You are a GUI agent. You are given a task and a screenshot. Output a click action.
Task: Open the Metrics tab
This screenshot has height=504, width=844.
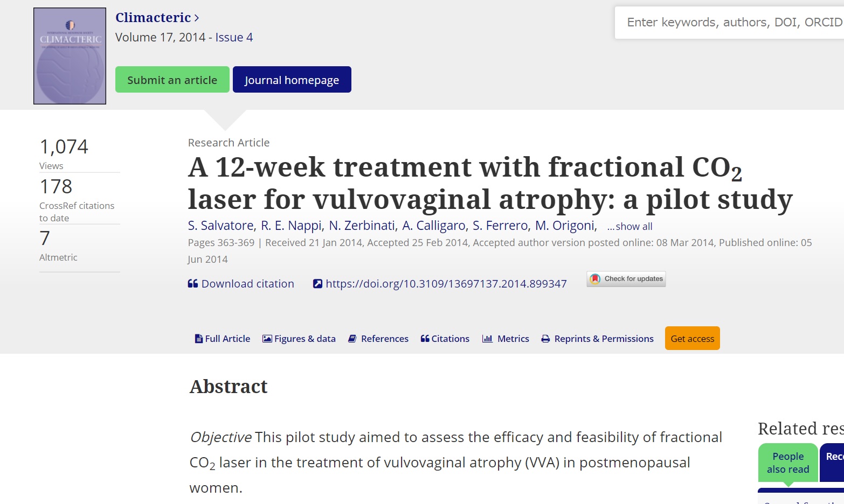tap(506, 339)
